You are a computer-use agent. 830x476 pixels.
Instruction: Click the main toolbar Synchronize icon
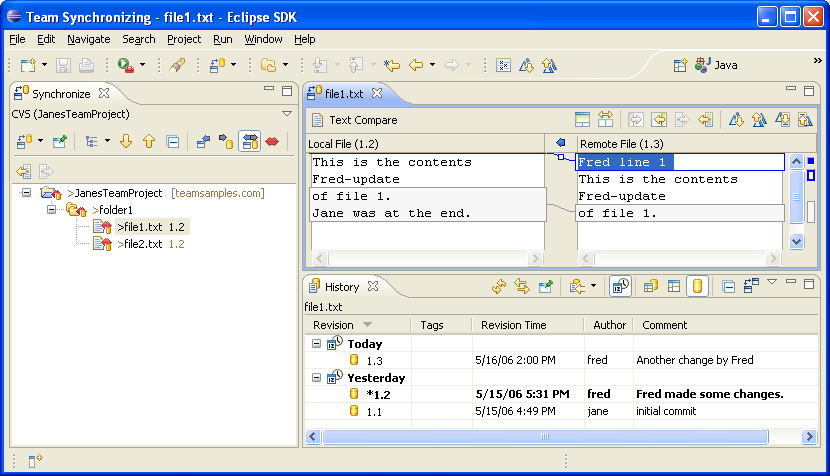point(218,65)
